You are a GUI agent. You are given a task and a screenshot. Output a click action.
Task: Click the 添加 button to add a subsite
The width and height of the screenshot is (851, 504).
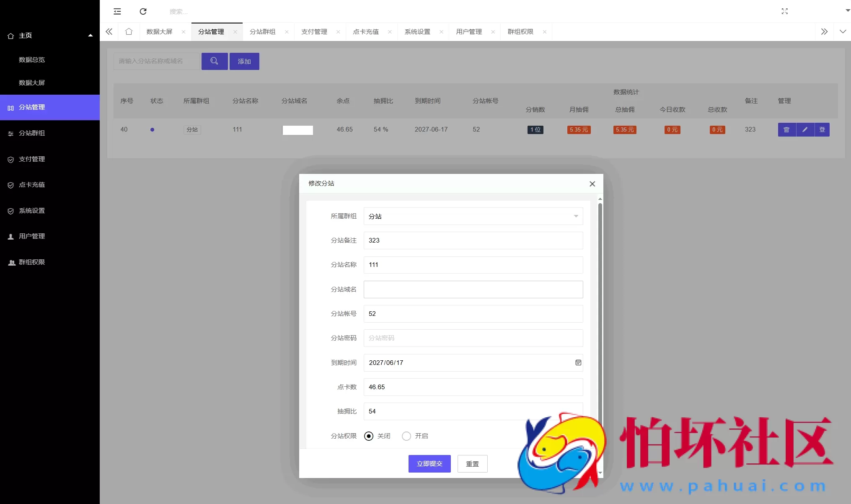[244, 61]
